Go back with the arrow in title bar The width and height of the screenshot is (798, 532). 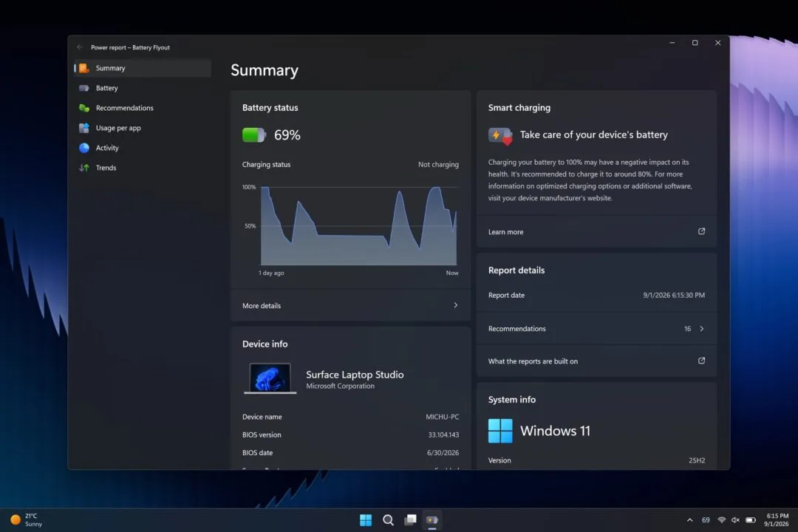(x=79, y=47)
